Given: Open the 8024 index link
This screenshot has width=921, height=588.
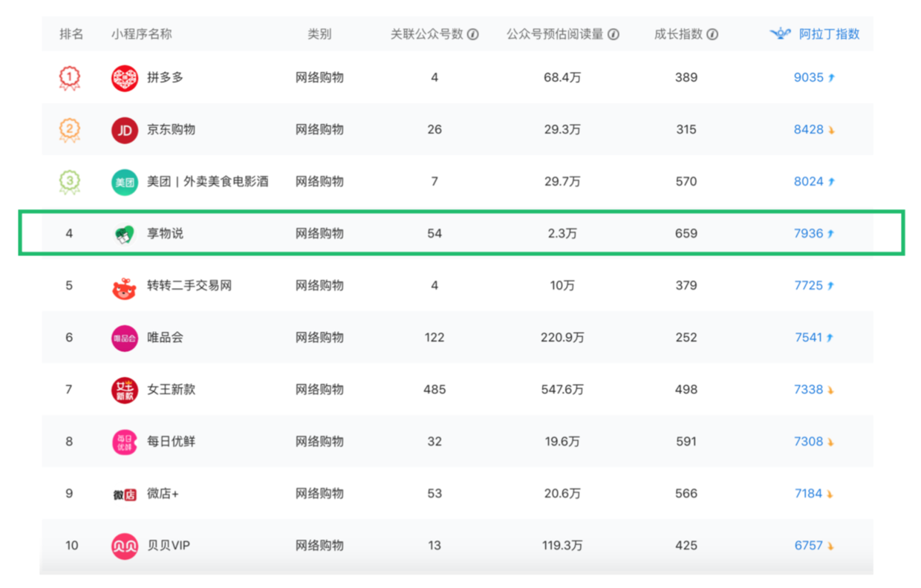Looking at the screenshot, I should click(x=808, y=181).
